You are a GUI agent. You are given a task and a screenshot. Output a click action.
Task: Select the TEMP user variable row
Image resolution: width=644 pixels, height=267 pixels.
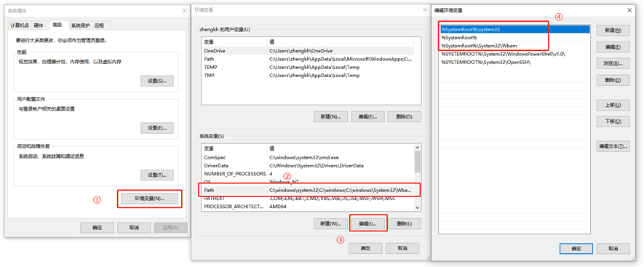308,68
